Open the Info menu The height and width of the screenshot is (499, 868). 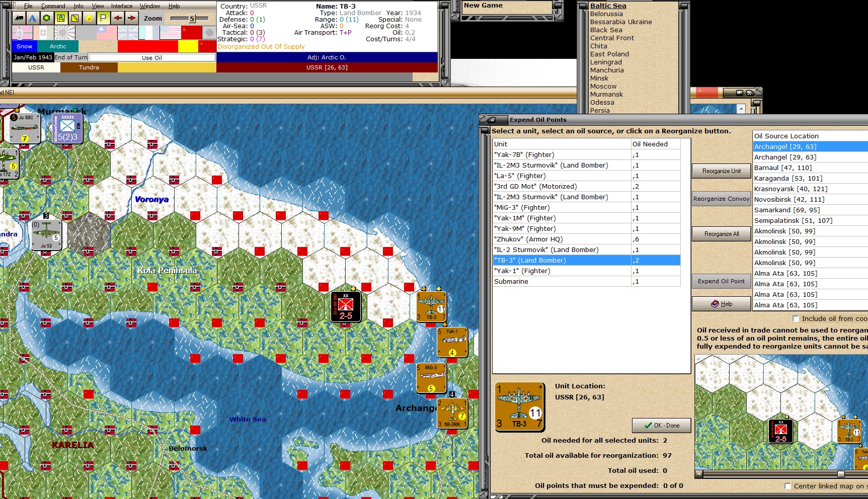click(78, 6)
